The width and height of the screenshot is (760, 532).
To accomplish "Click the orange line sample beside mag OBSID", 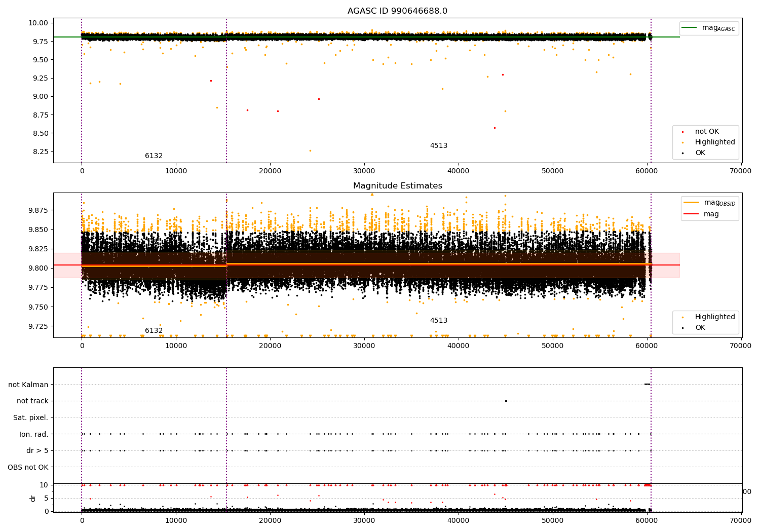I will pos(691,202).
